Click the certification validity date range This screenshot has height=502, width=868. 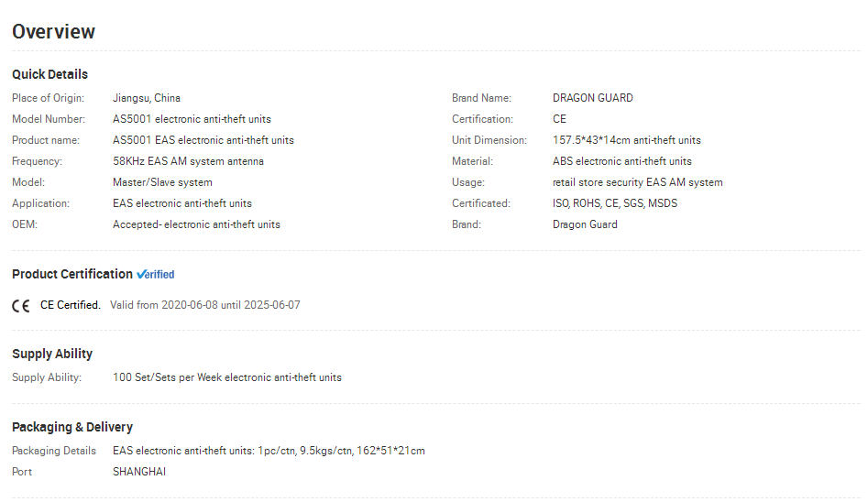click(x=204, y=305)
